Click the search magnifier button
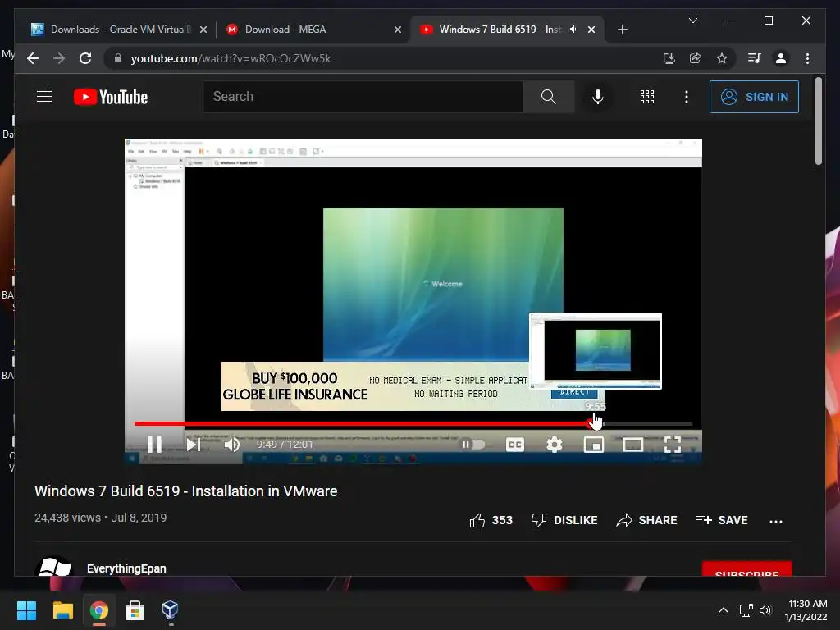This screenshot has height=630, width=840. point(548,97)
